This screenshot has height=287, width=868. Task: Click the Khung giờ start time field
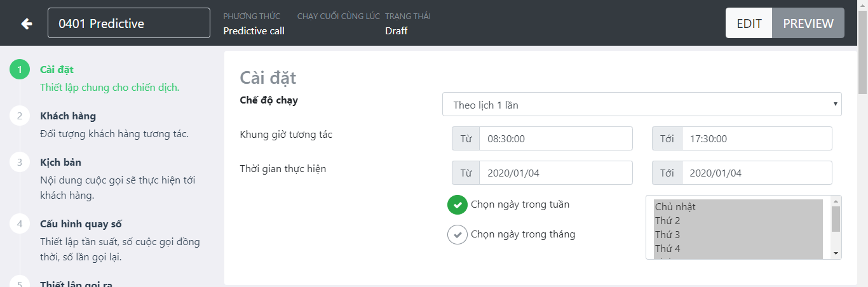point(555,138)
